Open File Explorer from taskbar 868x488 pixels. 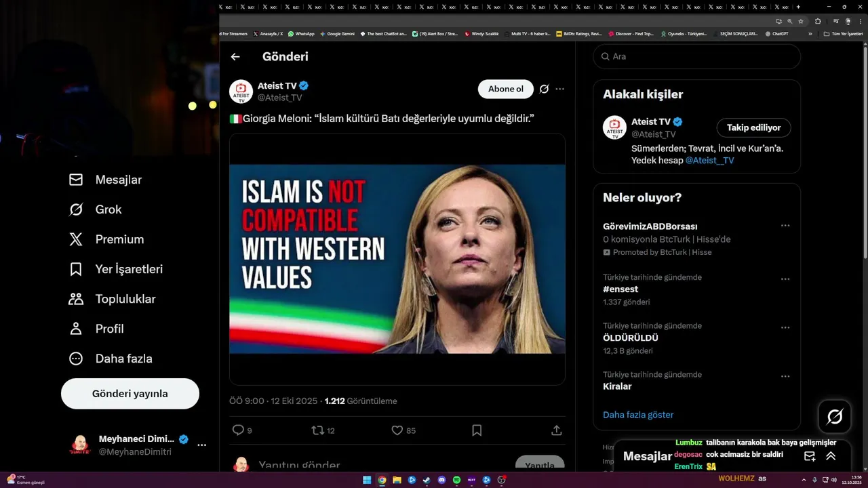[x=397, y=480]
